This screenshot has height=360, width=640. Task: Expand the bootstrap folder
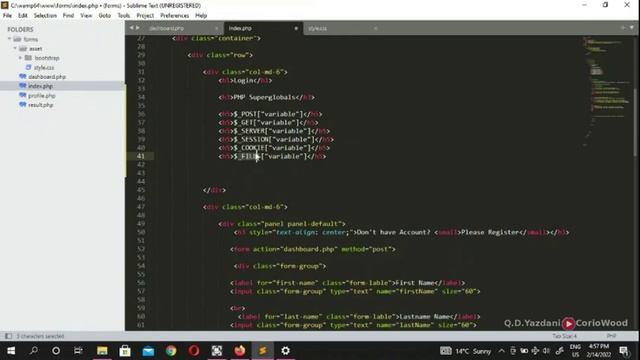pyautogui.click(x=20, y=58)
